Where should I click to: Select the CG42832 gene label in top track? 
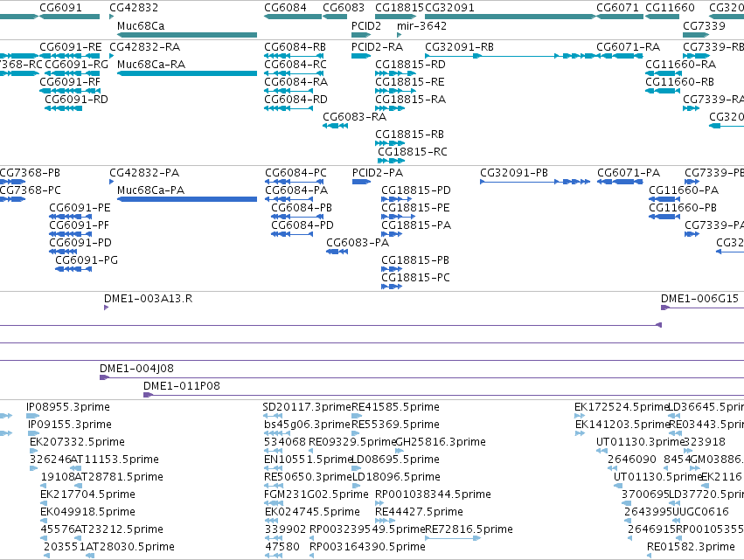134,8
